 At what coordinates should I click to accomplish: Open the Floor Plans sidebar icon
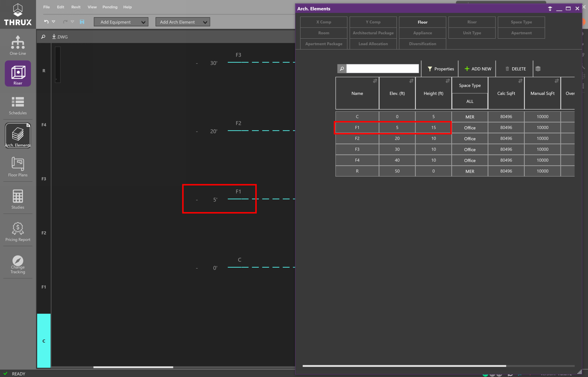18,167
